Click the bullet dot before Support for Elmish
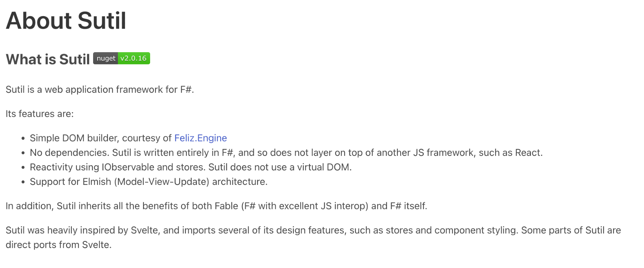The image size is (644, 268). coord(23,182)
